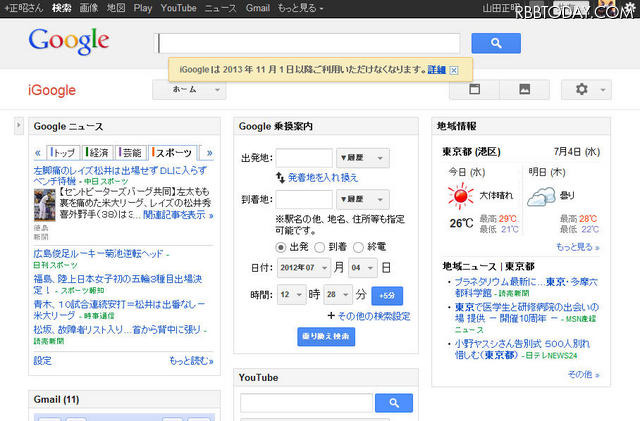Open 詳細 link in the notice
640x421 pixels.
[x=436, y=70]
